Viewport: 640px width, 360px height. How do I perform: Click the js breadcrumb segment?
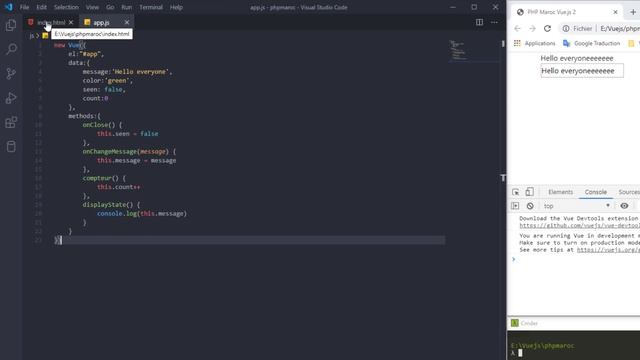(31, 36)
